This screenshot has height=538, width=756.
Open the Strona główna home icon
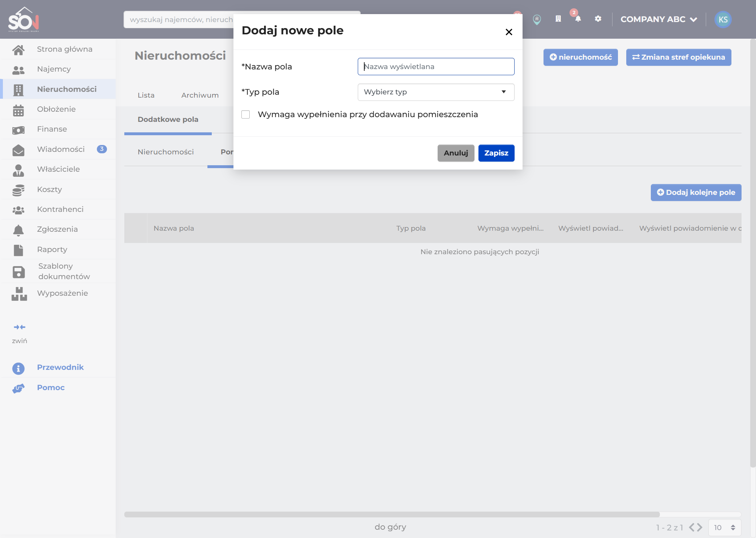point(18,50)
